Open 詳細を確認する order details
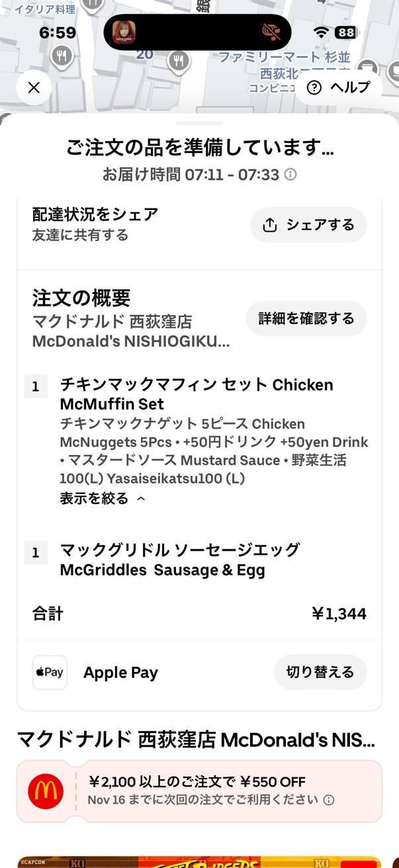Screen dimensions: 399x868 click(x=306, y=318)
